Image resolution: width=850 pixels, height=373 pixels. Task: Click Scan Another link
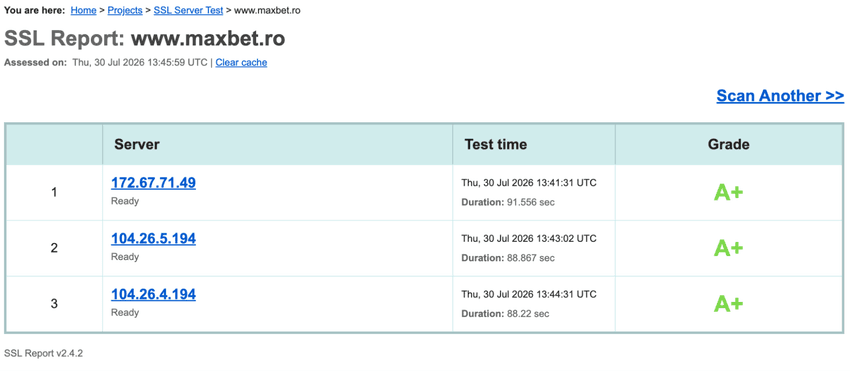click(x=780, y=96)
